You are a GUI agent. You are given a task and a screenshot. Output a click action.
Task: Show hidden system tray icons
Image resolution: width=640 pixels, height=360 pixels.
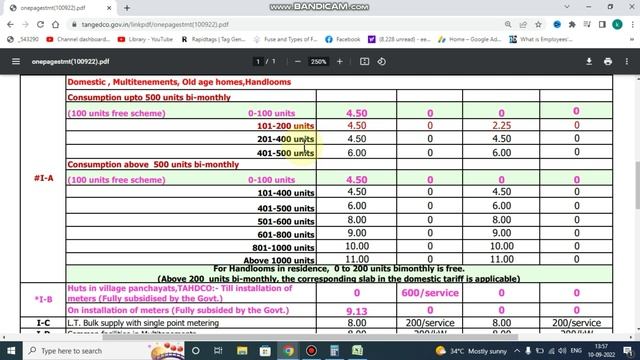coord(517,351)
